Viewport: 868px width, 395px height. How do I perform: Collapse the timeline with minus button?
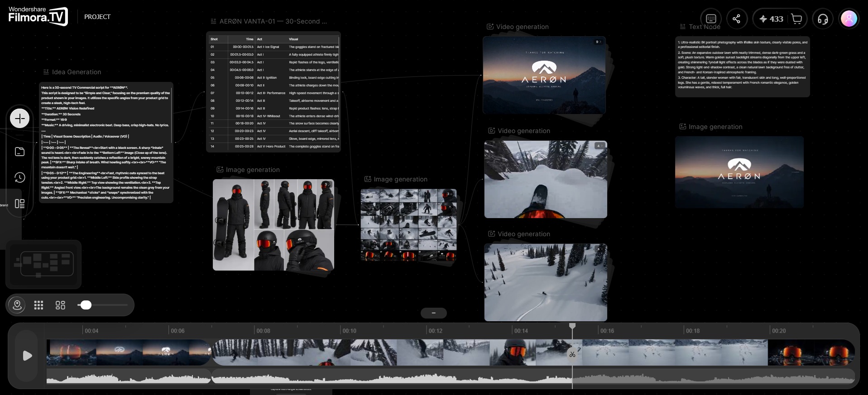pyautogui.click(x=433, y=313)
